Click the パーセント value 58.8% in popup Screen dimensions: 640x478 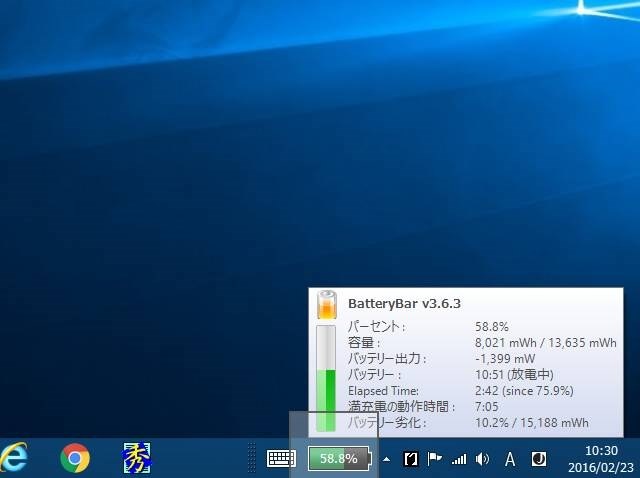point(492,327)
